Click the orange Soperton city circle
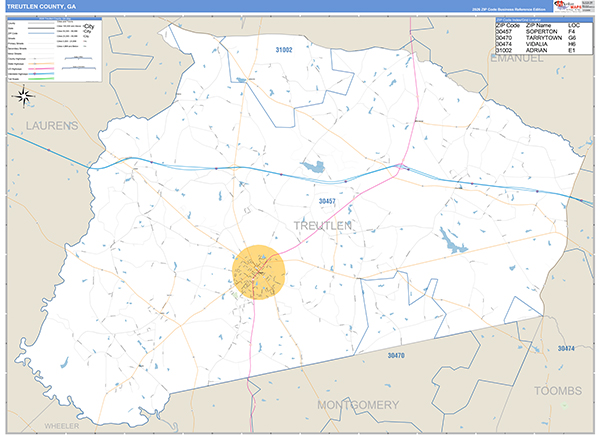The height and width of the screenshot is (435, 600). pyautogui.click(x=259, y=271)
